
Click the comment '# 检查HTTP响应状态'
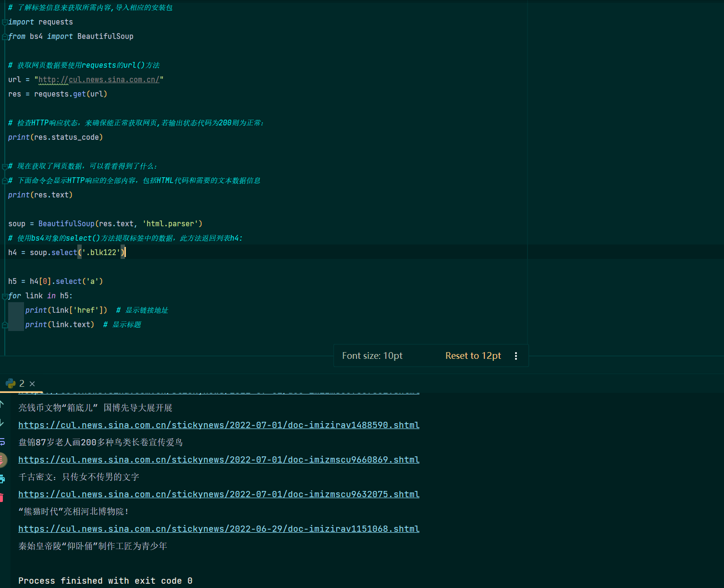pos(136,123)
